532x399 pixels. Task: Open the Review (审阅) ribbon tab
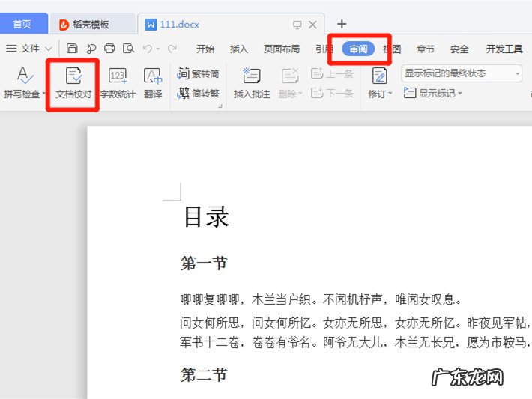358,49
